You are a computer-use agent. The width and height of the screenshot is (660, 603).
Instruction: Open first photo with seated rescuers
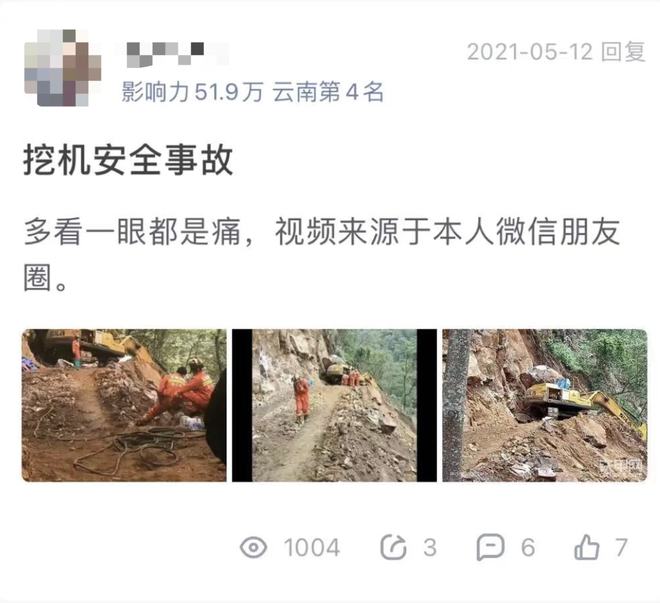pos(124,405)
